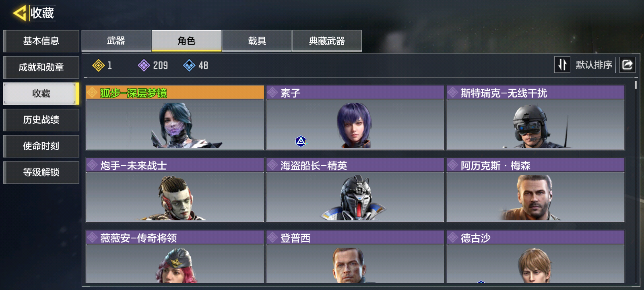Toggle the sort order arrows icon
This screenshot has width=644, height=290.
(x=562, y=65)
